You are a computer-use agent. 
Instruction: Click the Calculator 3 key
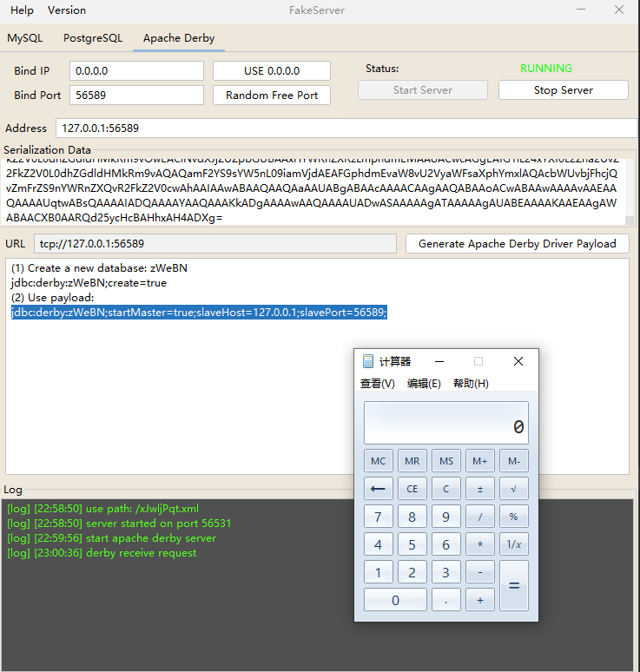coord(446,572)
